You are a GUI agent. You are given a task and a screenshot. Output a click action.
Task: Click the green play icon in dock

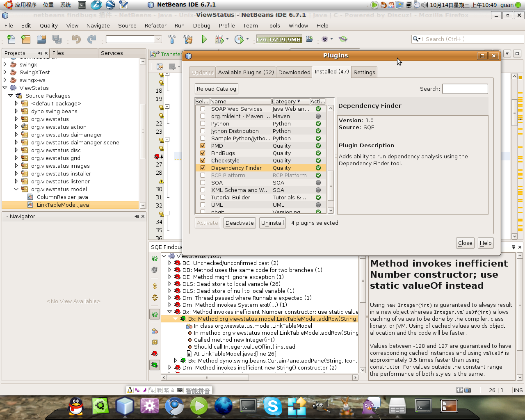199,406
